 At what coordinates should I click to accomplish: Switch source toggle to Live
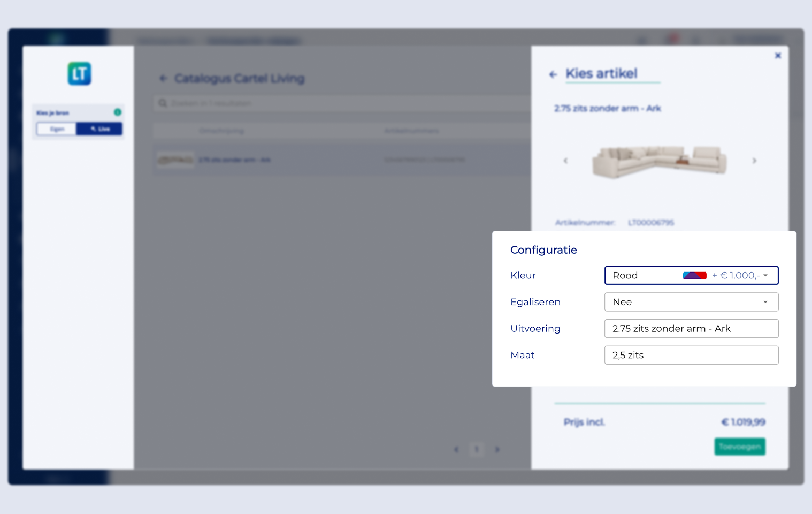pyautogui.click(x=99, y=129)
